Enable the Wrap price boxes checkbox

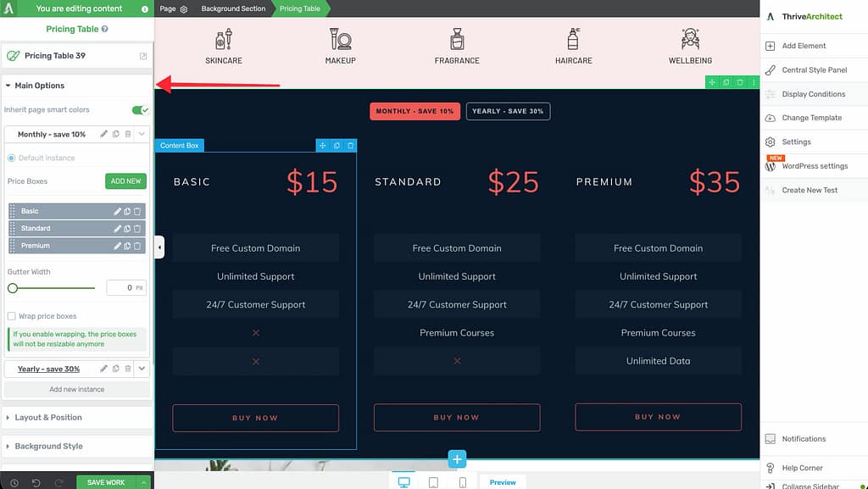point(12,316)
